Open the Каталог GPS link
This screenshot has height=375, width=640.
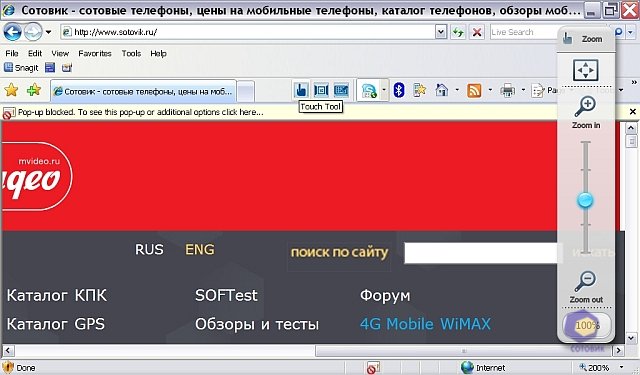[56, 324]
